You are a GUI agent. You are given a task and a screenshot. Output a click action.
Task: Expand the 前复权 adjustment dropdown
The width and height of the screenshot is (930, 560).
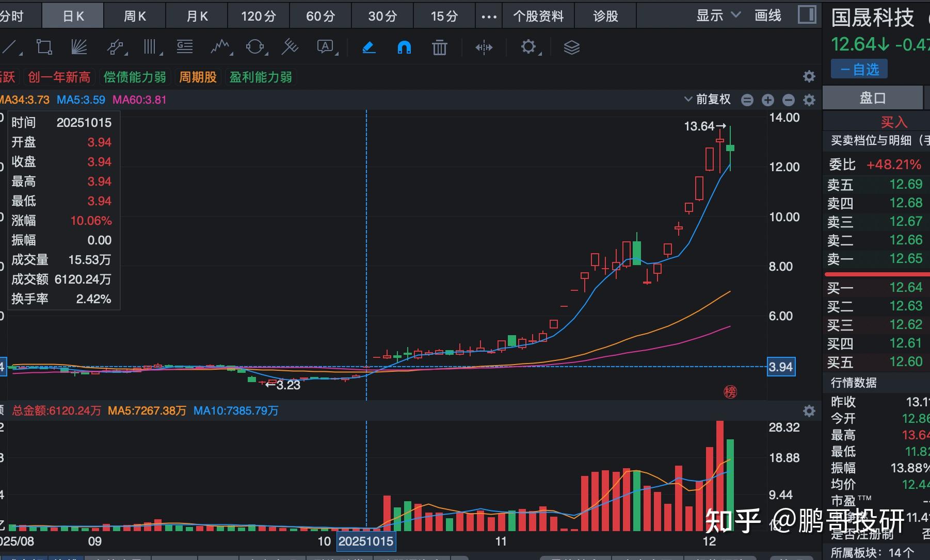(x=707, y=99)
